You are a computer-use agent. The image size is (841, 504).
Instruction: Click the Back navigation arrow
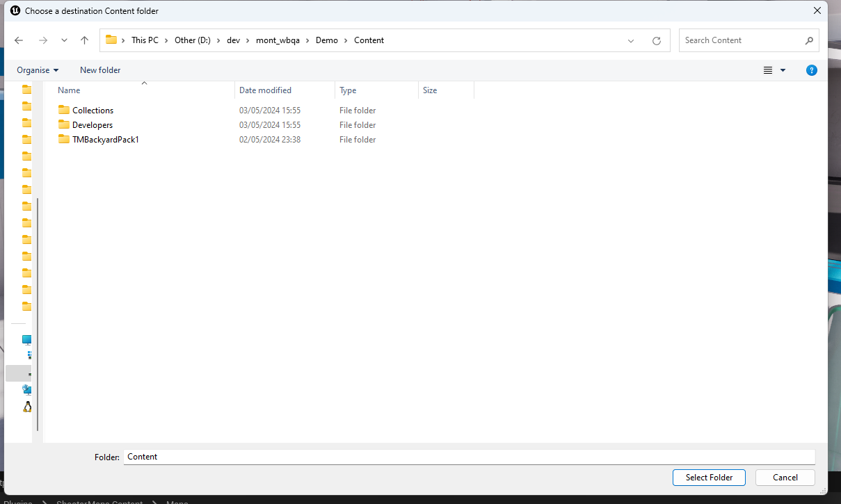coord(19,40)
